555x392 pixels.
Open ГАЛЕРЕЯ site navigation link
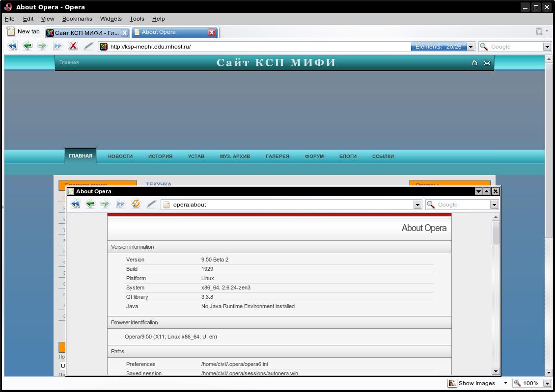(x=277, y=156)
